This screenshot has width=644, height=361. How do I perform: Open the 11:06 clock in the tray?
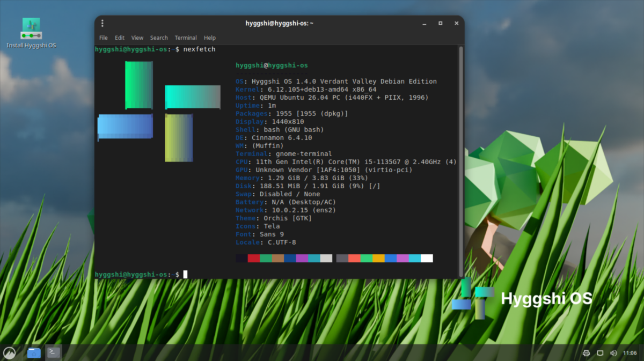click(x=630, y=353)
